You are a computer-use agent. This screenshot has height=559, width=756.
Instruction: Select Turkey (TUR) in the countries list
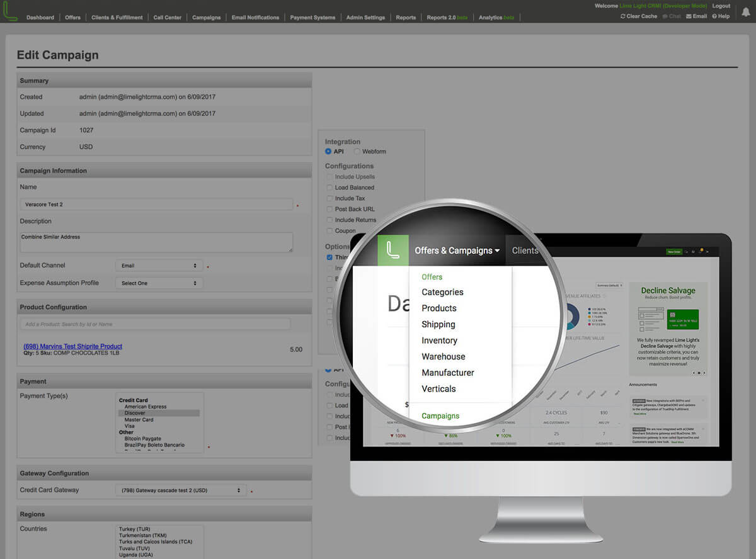(x=135, y=529)
